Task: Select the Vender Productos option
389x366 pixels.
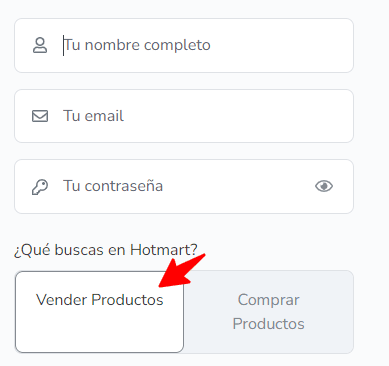Action: (x=99, y=312)
